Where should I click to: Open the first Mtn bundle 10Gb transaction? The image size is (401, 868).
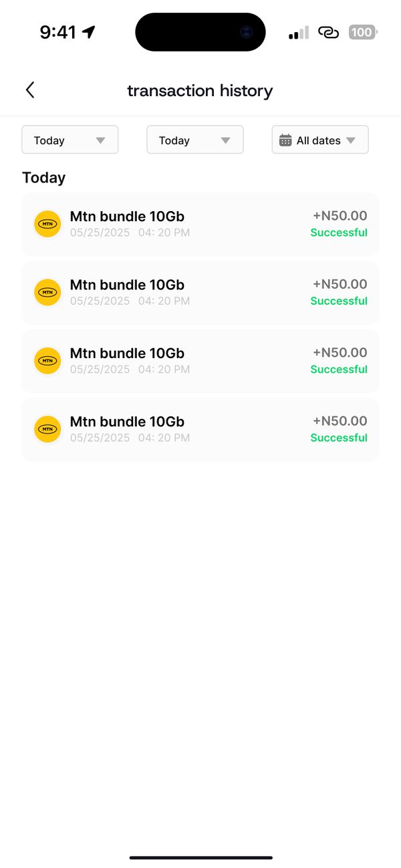coord(200,224)
